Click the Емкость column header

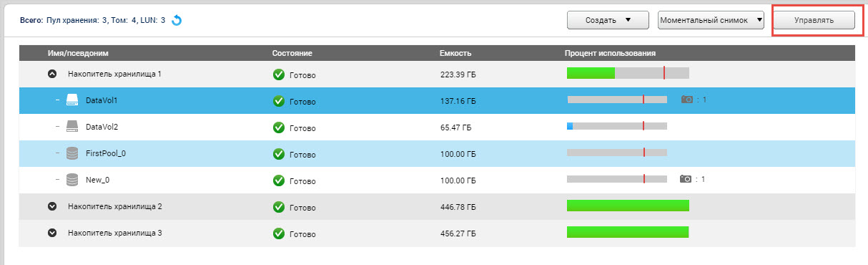(455, 53)
